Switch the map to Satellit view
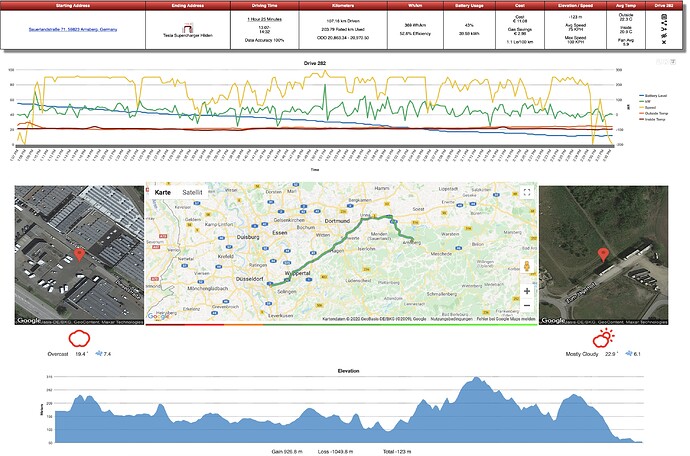The image size is (690, 456). coord(192,192)
